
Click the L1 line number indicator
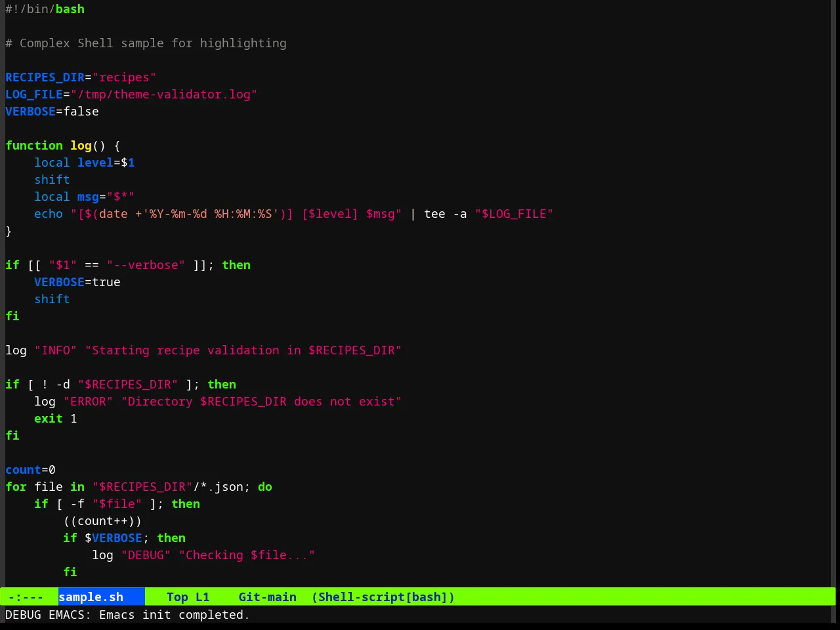[202, 597]
